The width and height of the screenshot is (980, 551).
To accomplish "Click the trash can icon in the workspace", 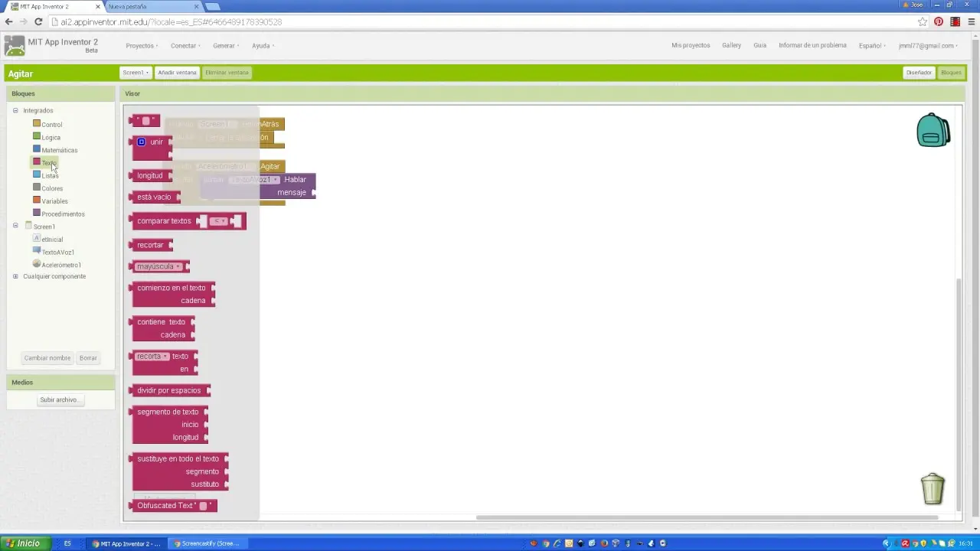I will (933, 489).
